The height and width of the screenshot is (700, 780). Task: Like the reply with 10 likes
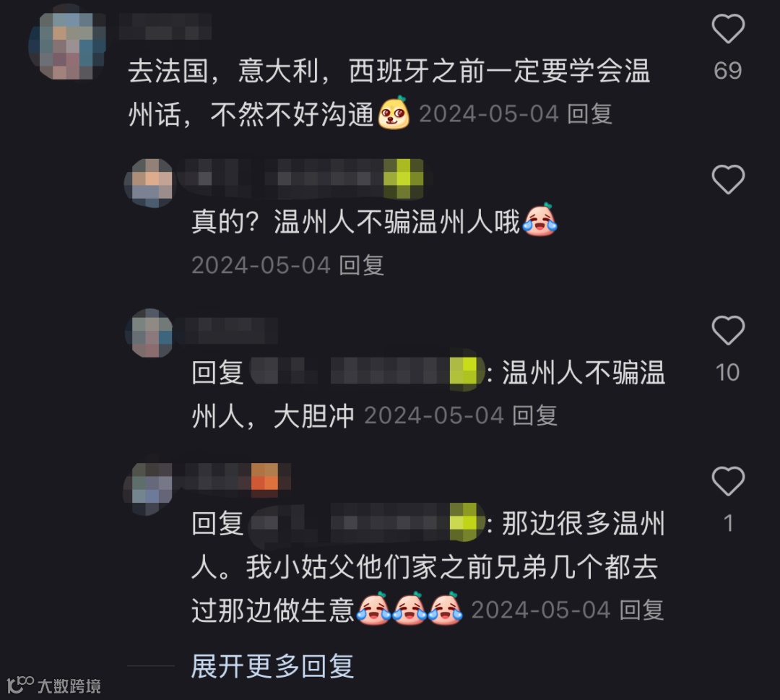tap(728, 330)
